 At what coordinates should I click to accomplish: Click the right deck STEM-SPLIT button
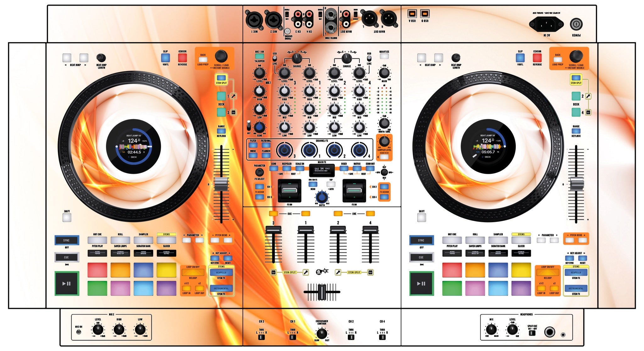[576, 78]
